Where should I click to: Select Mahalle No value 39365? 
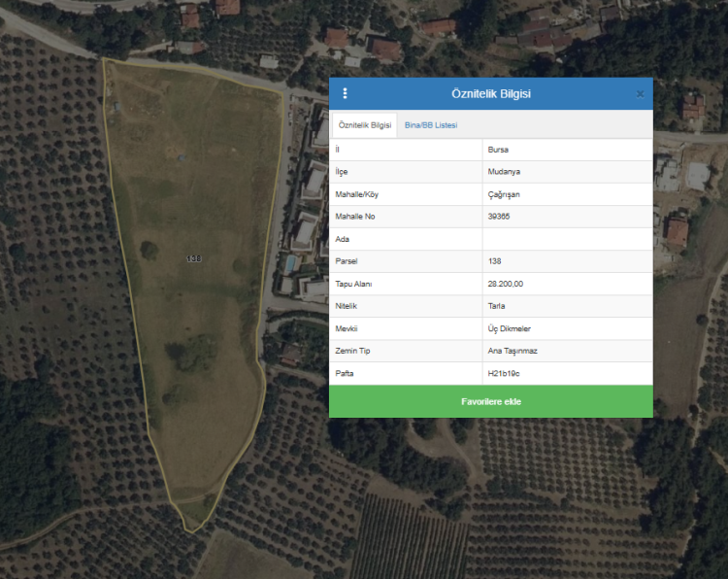click(x=501, y=217)
